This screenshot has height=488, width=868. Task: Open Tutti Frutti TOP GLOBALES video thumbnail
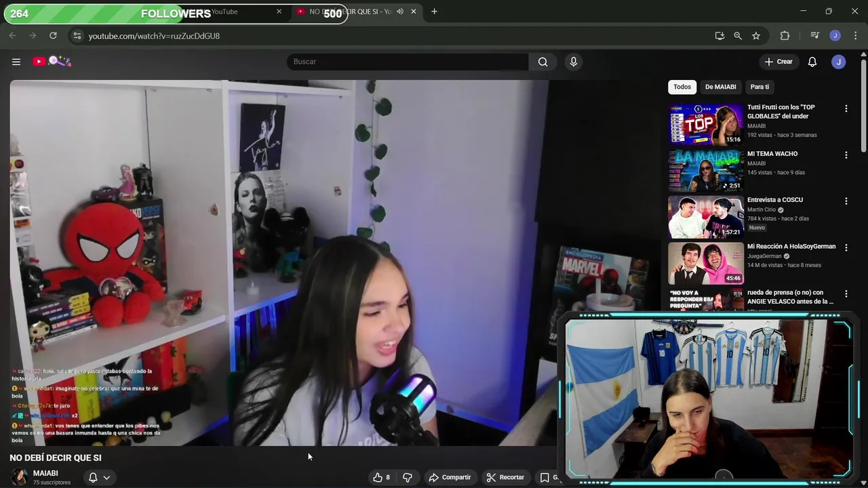[x=706, y=124]
